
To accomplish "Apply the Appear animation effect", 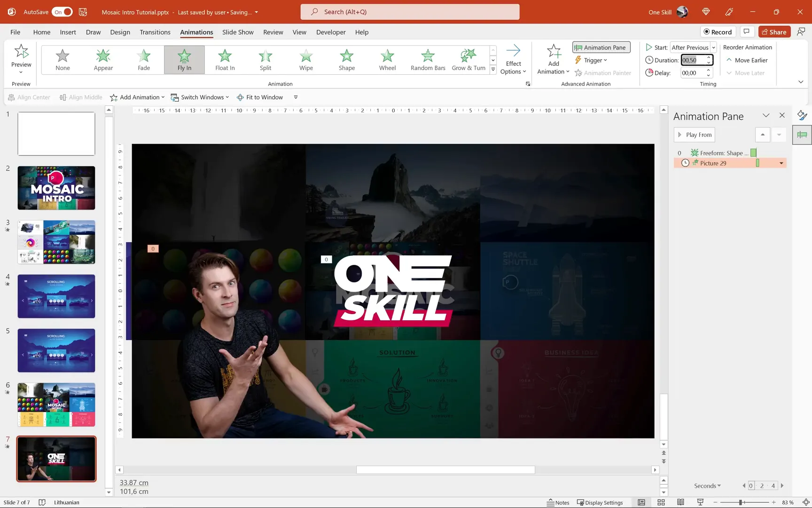I will point(103,60).
